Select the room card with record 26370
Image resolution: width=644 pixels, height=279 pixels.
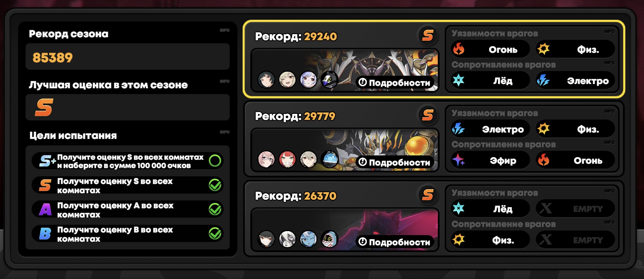coord(434,218)
